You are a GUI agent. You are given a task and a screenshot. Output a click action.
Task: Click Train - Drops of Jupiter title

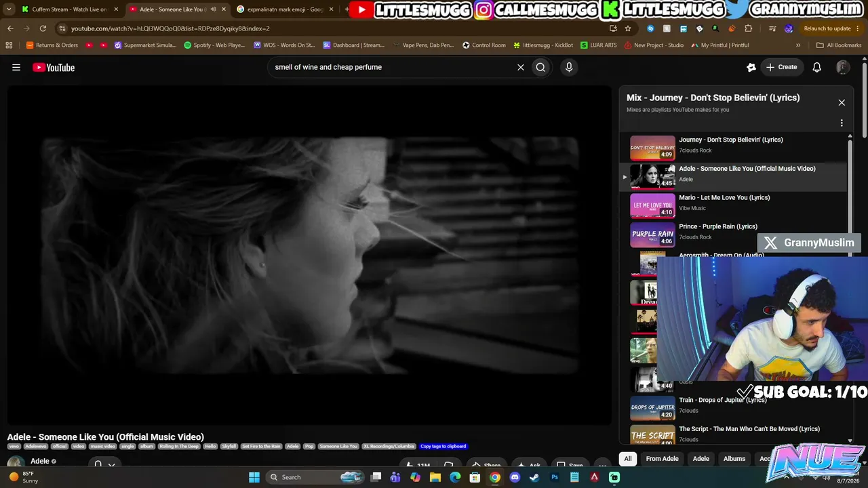pyautogui.click(x=723, y=400)
